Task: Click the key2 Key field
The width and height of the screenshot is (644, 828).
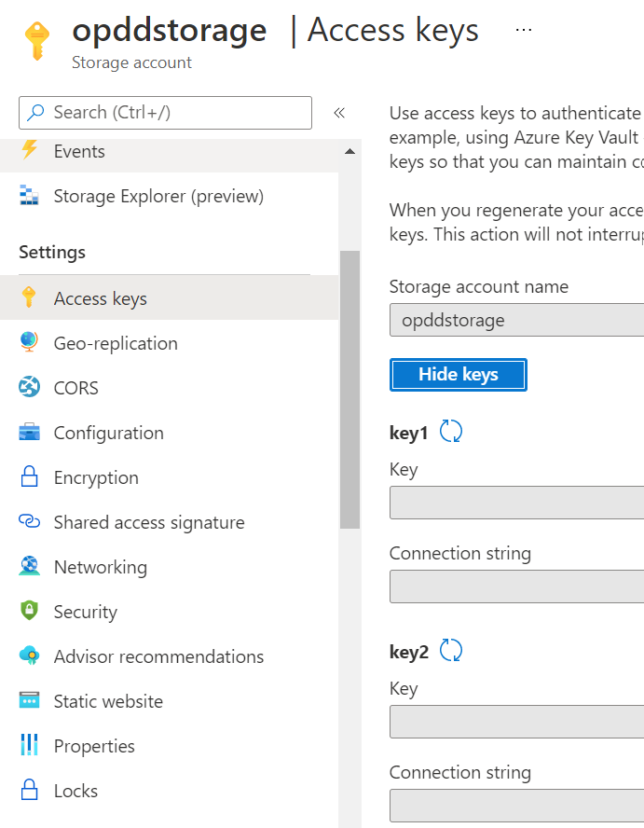Action: tap(516, 722)
